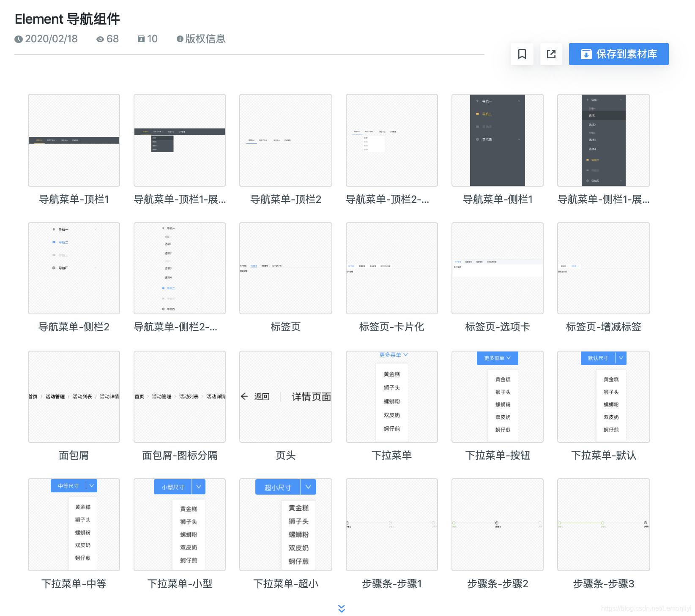Click the 保存到素材库 button
This screenshot has width=695, height=616.
tap(618, 54)
